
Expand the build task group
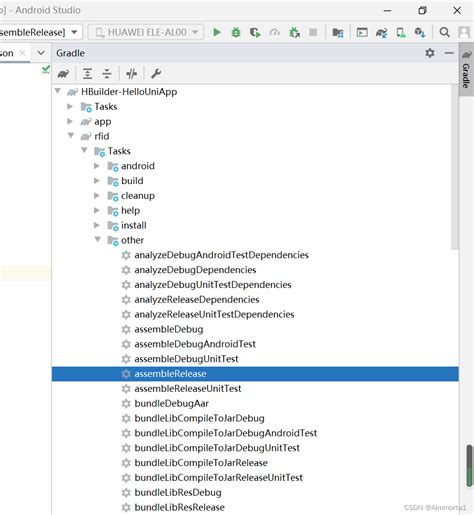pyautogui.click(x=97, y=180)
